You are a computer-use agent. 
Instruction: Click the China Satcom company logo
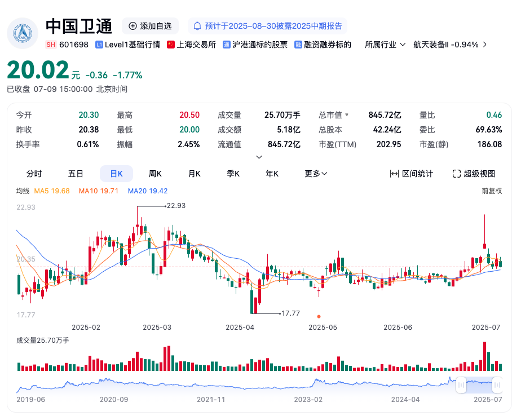[x=23, y=33]
